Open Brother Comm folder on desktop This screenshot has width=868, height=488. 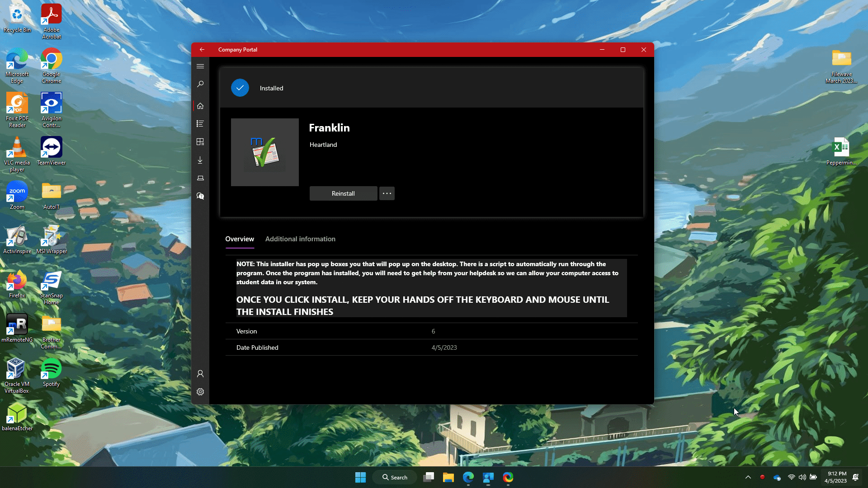(x=52, y=332)
